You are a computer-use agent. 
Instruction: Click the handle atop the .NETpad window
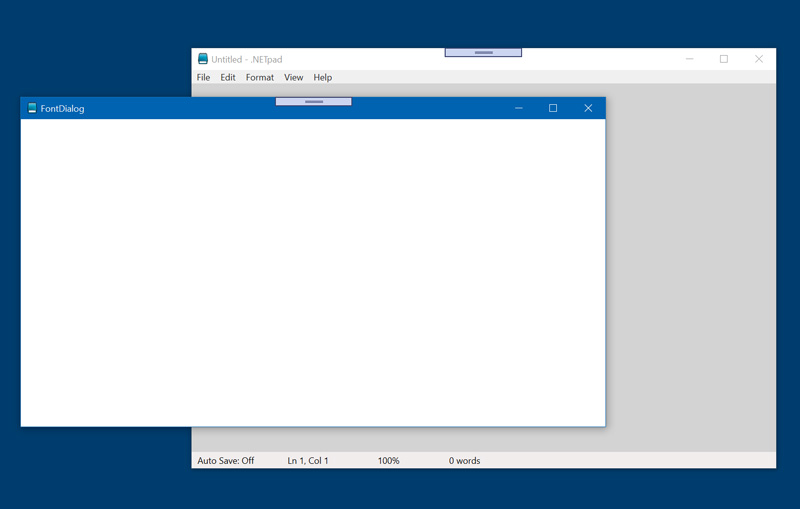[483, 52]
